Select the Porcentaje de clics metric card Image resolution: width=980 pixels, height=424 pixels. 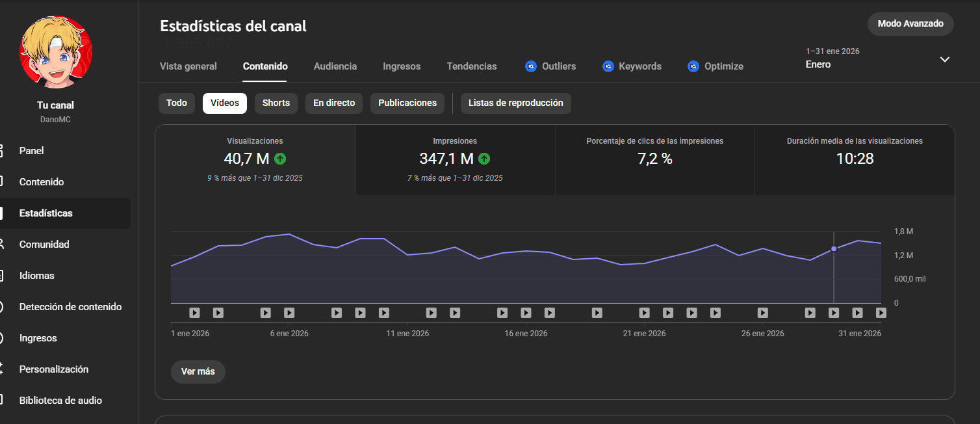[654, 159]
